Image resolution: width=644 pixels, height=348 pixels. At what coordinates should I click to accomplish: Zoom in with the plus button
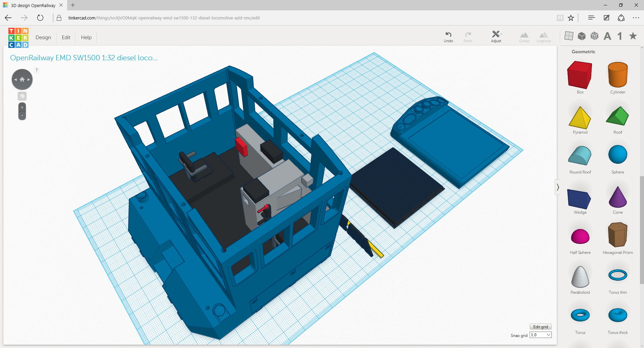(x=22, y=108)
